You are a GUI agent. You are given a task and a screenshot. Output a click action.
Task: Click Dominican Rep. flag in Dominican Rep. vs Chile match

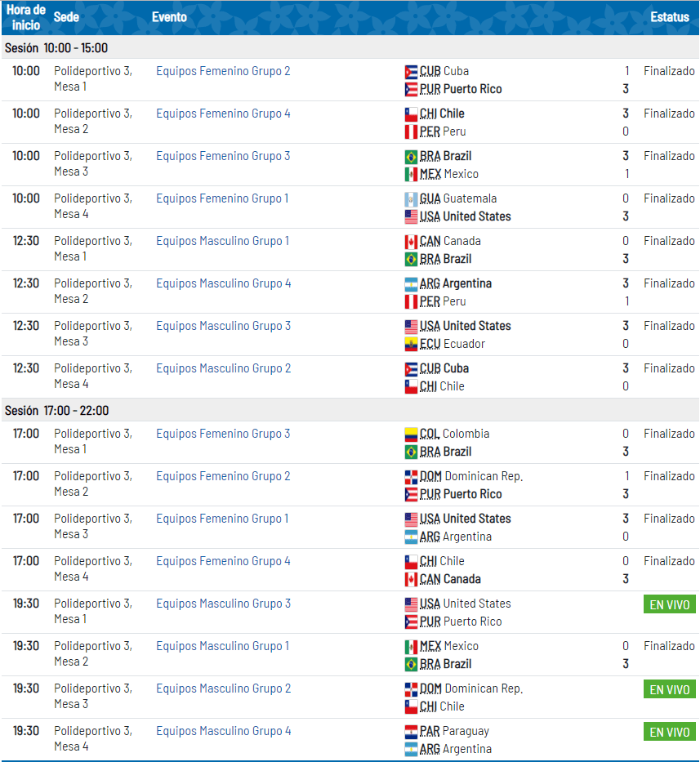(411, 689)
